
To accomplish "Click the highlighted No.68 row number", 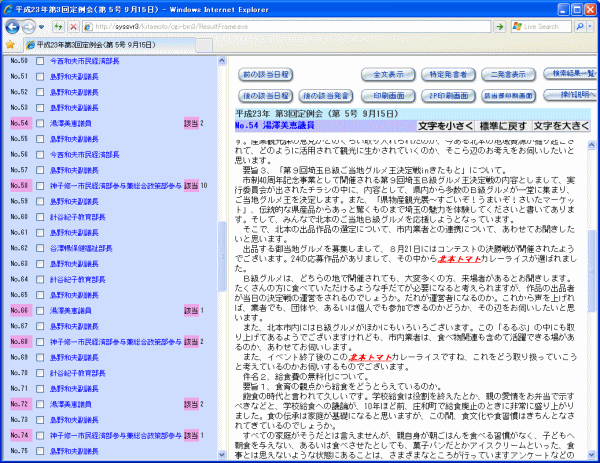I will tap(21, 341).
